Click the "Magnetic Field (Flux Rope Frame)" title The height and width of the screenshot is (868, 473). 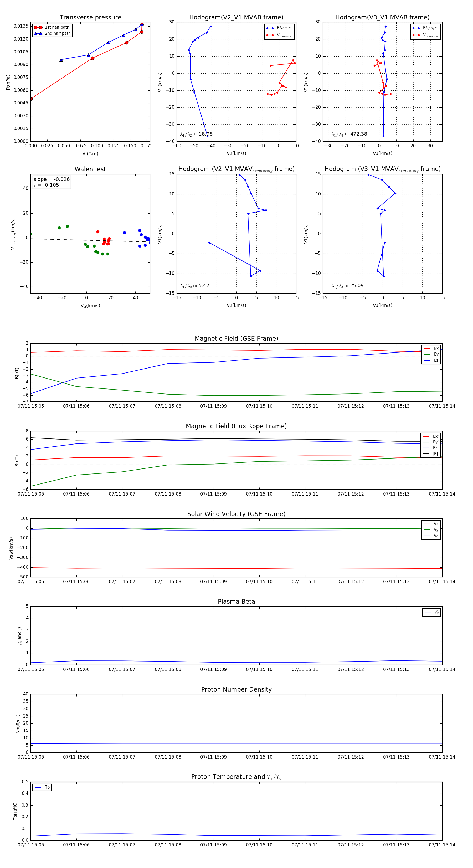[236, 426]
